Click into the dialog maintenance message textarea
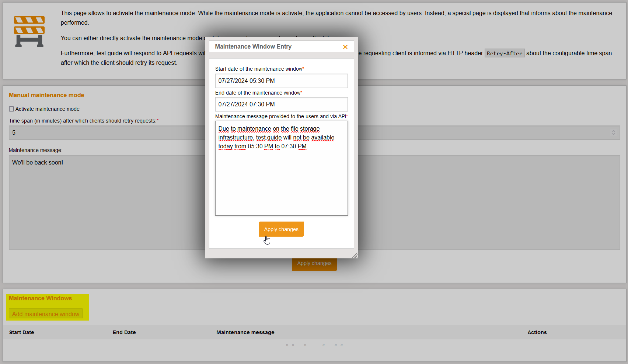This screenshot has height=364, width=628. [x=281, y=180]
